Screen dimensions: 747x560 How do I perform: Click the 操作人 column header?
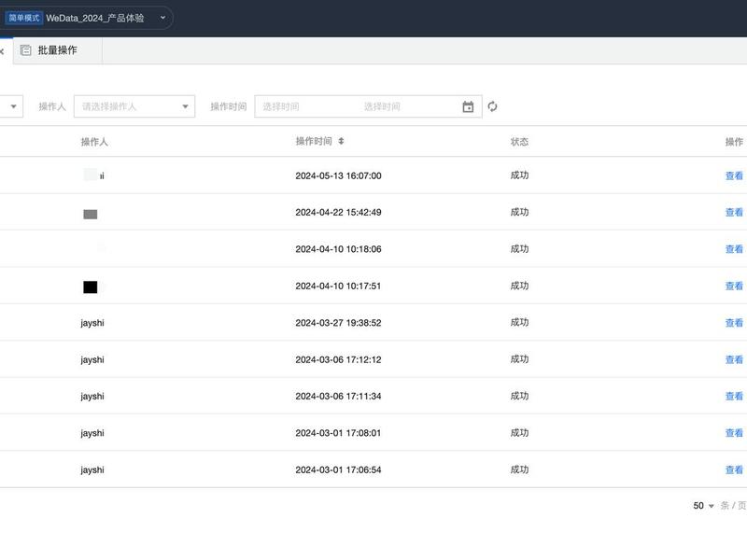point(94,142)
